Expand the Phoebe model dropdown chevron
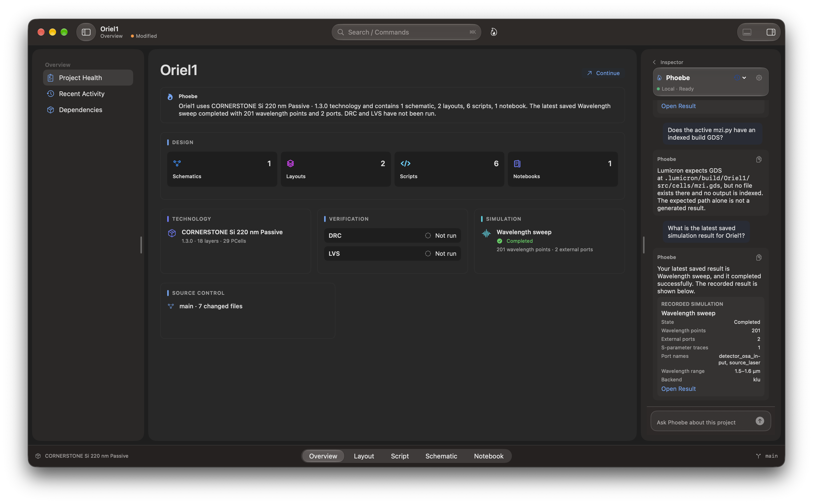 click(x=744, y=78)
